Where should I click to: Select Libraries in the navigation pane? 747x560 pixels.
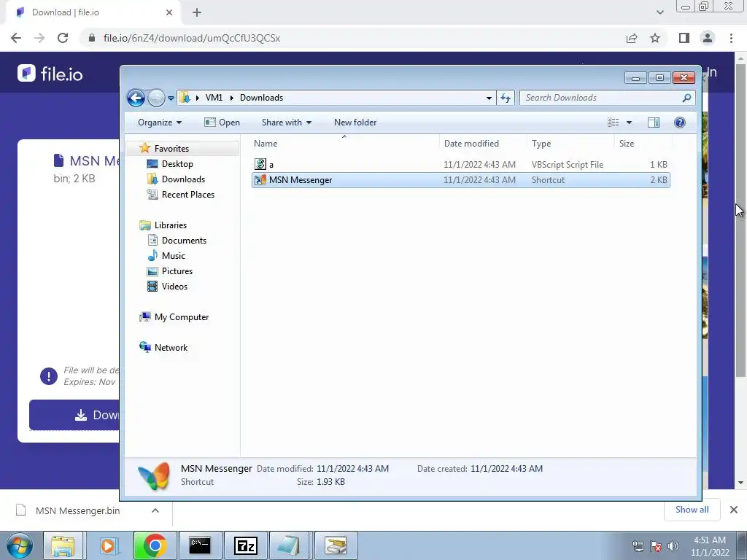[170, 225]
